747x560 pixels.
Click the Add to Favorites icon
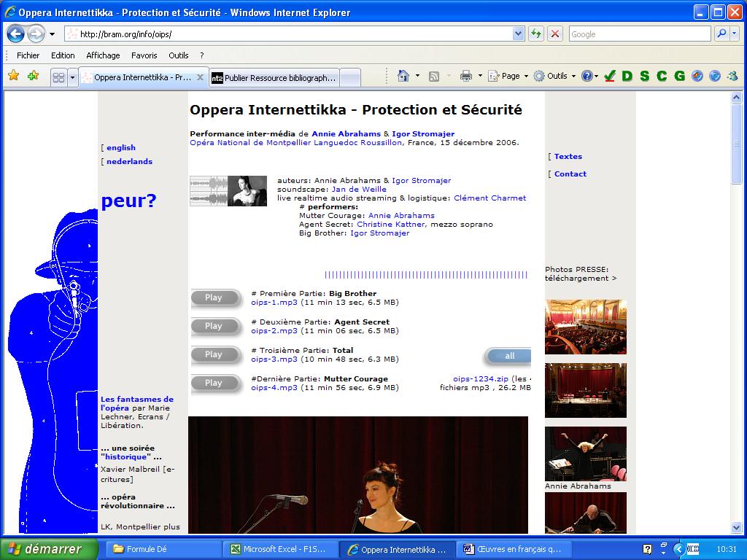pos(33,76)
